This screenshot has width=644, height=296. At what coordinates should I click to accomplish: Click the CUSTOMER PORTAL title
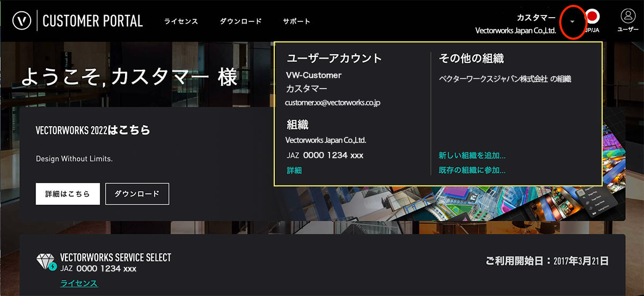(x=93, y=21)
